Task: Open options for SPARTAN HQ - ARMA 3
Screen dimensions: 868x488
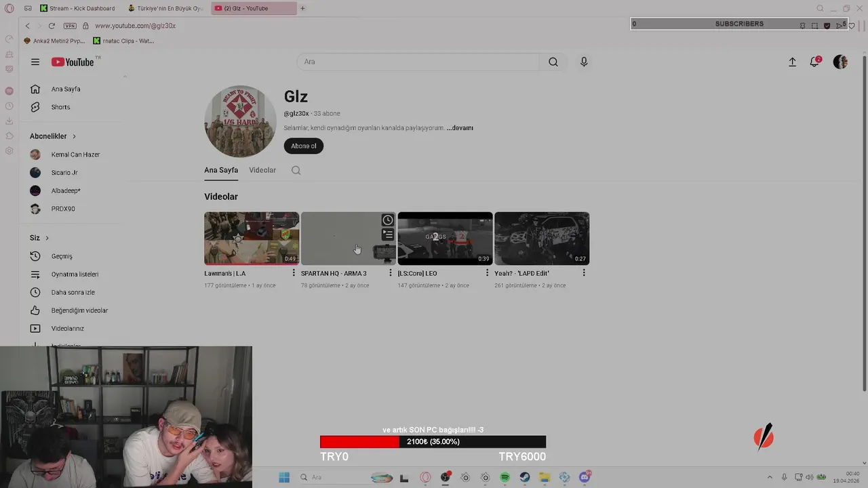Action: tap(391, 273)
